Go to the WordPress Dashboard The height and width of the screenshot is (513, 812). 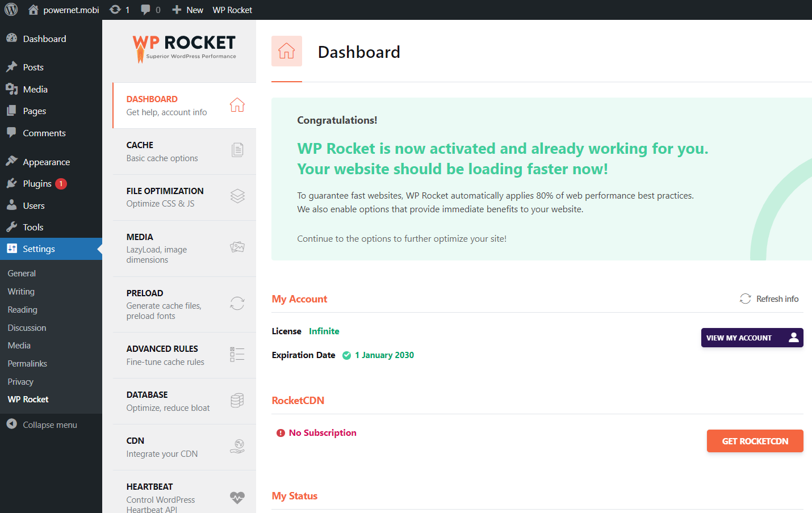[51, 39]
